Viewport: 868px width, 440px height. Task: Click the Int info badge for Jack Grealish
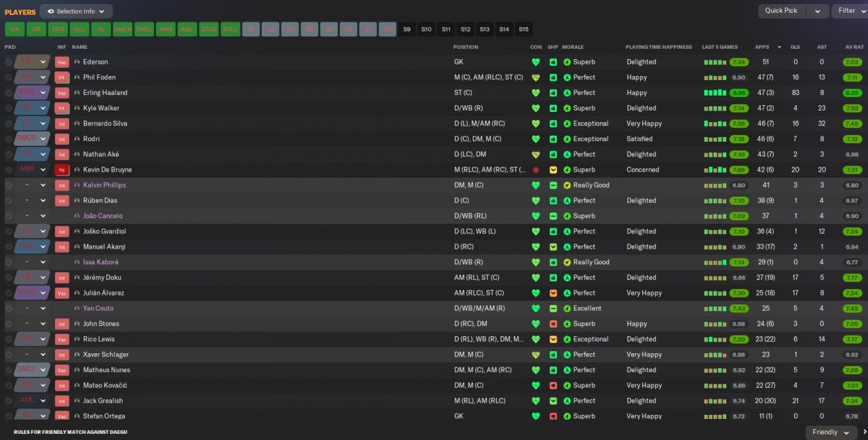62,401
